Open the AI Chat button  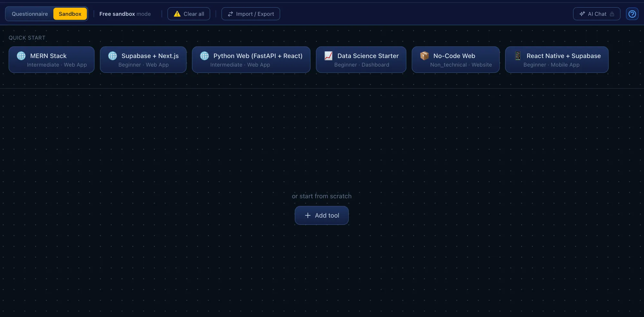pos(597,14)
